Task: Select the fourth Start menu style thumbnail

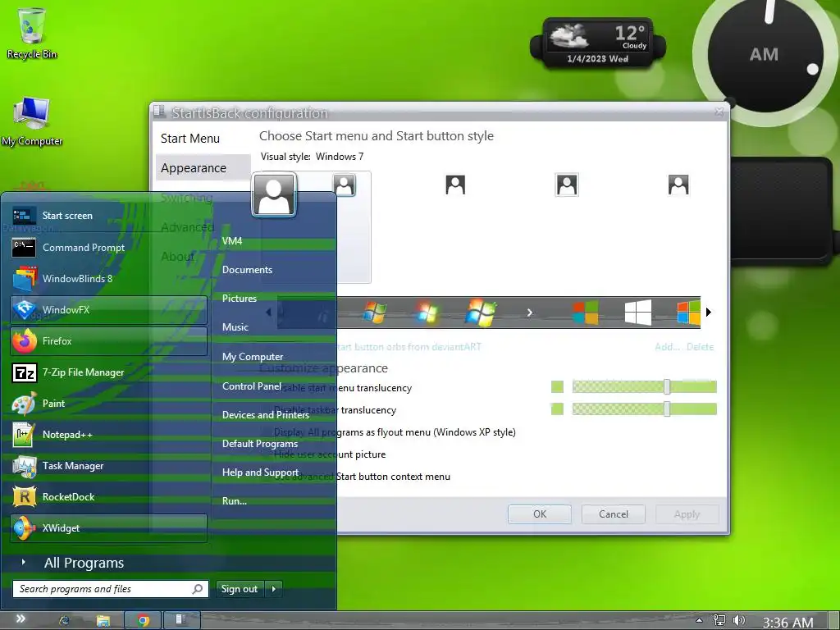Action: coord(678,185)
